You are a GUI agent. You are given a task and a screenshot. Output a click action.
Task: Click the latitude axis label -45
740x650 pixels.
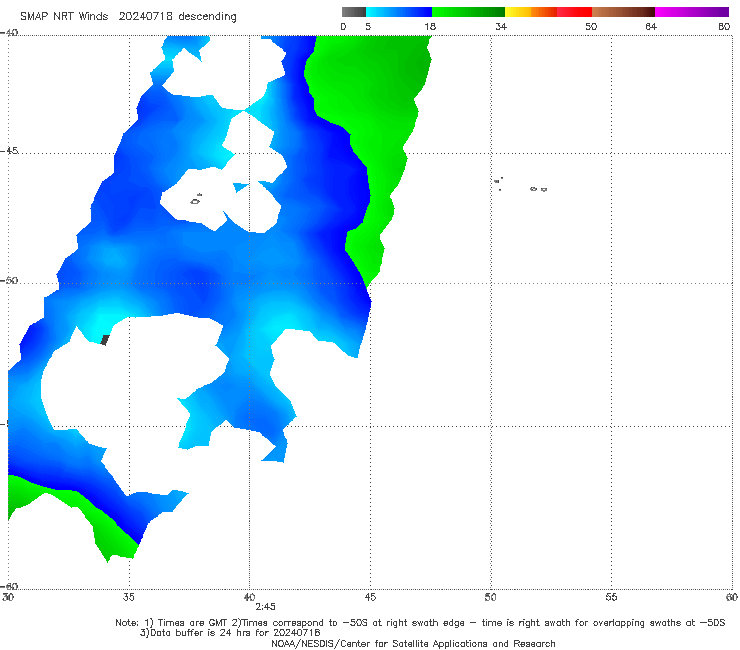coord(9,151)
